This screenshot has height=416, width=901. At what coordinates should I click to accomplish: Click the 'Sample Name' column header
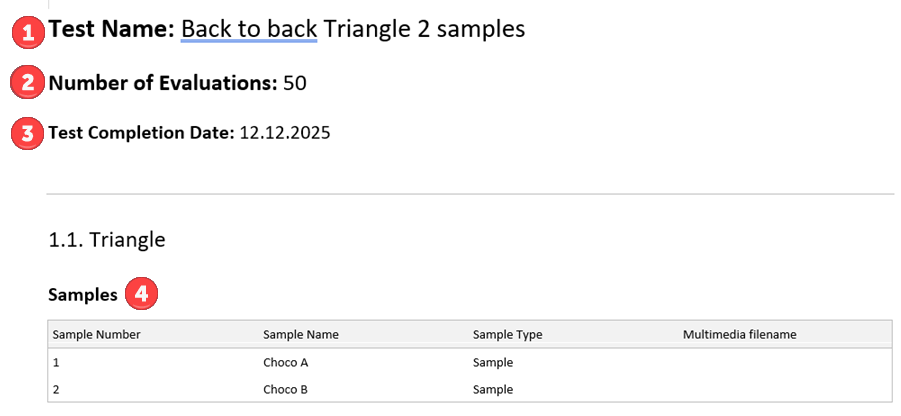(301, 335)
